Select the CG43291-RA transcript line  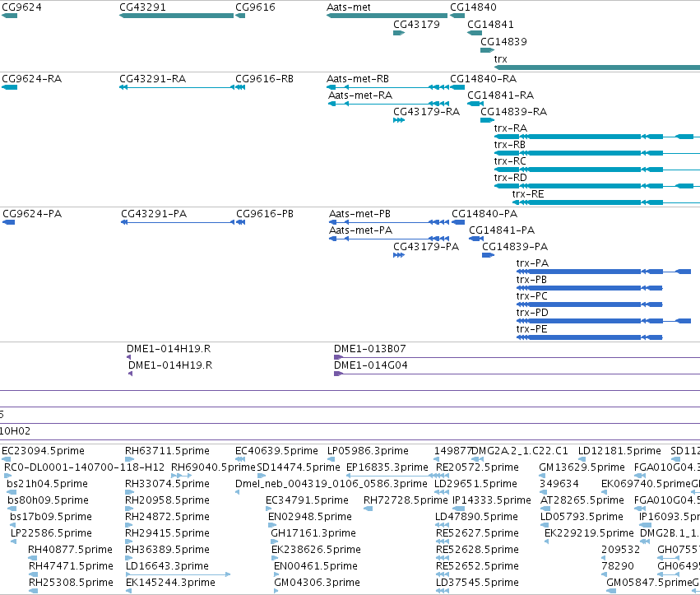pos(177,87)
